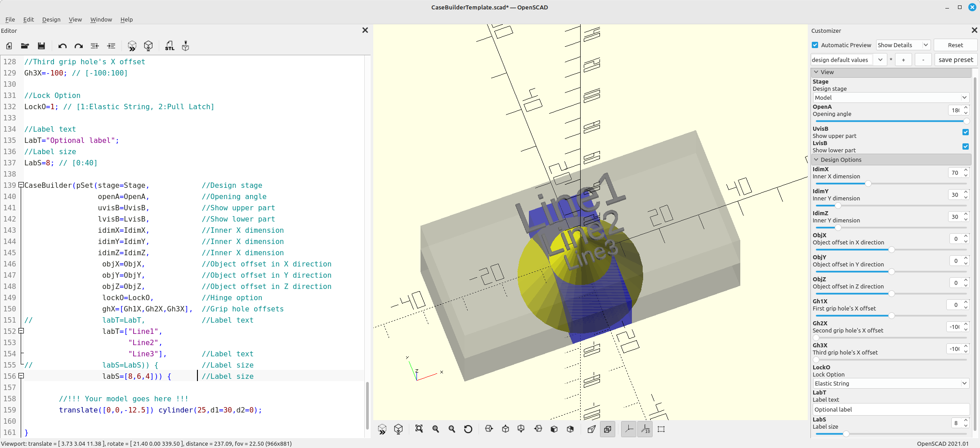Open a file with the folder icon

[x=25, y=46]
